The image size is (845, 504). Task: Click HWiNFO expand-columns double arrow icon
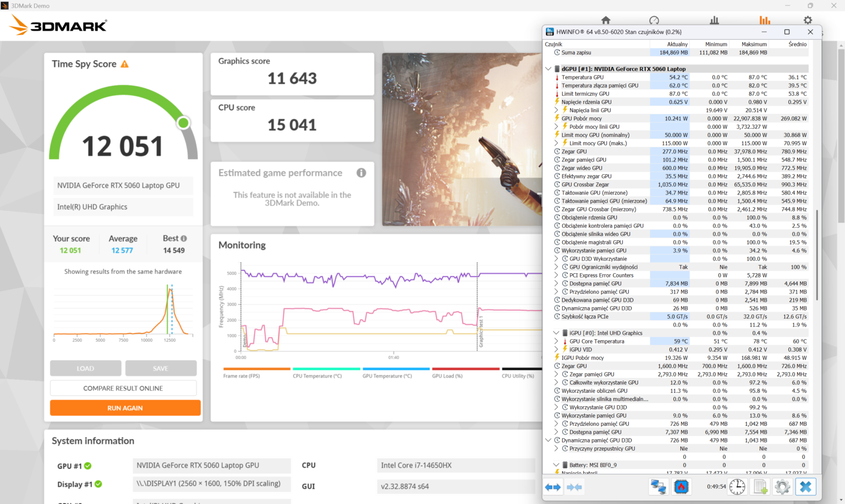click(x=553, y=487)
